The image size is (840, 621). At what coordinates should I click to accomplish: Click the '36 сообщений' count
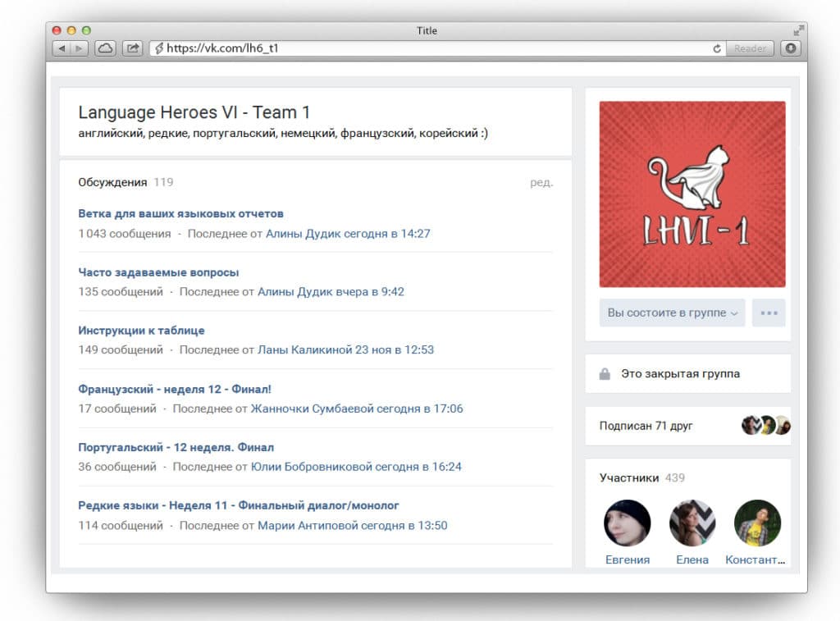pyautogui.click(x=117, y=467)
